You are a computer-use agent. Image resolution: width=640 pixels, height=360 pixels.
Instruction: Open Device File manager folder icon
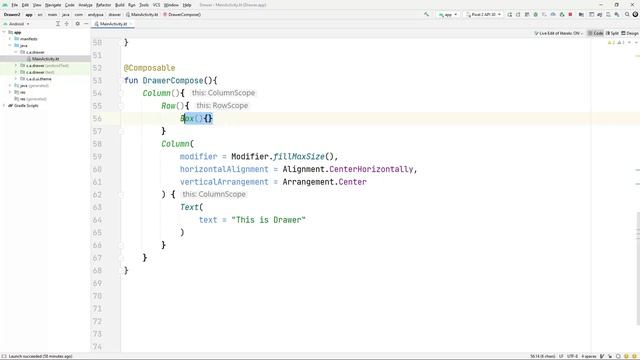coord(581,14)
